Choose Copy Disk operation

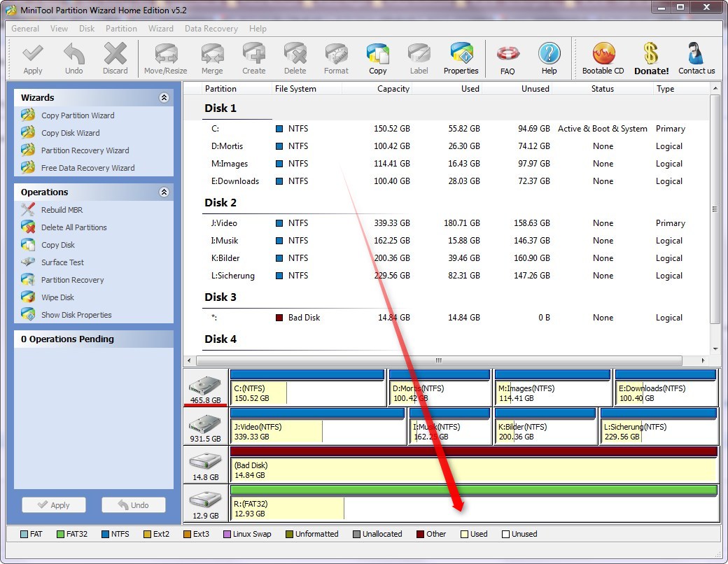pyautogui.click(x=57, y=245)
